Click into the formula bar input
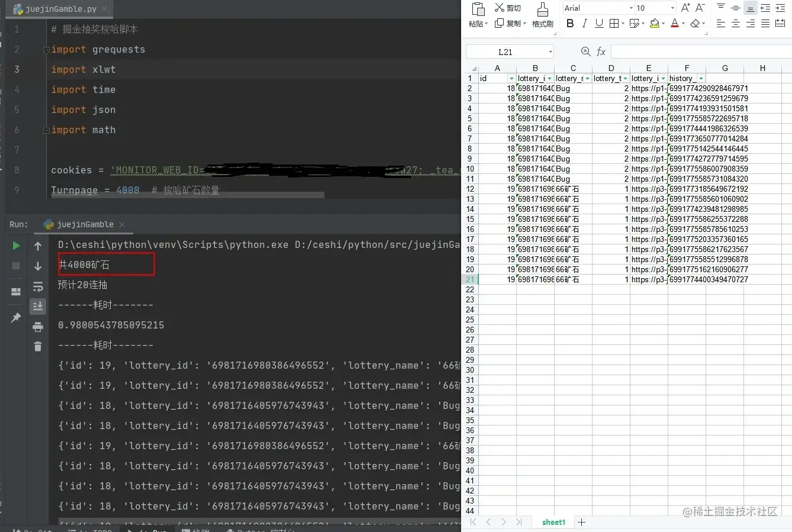792x532 pixels. (x=701, y=51)
